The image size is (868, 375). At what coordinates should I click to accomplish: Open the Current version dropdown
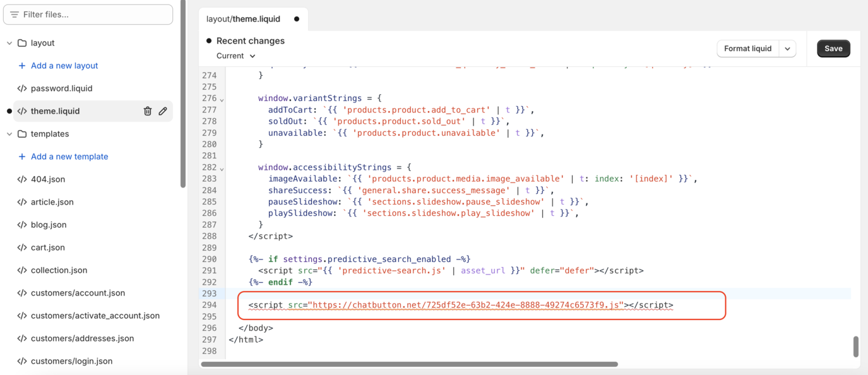[235, 56]
